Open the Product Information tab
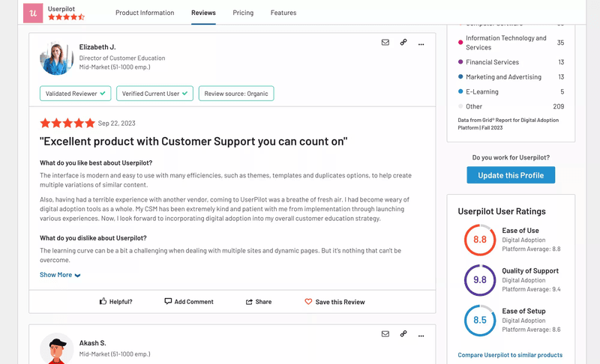 point(145,13)
